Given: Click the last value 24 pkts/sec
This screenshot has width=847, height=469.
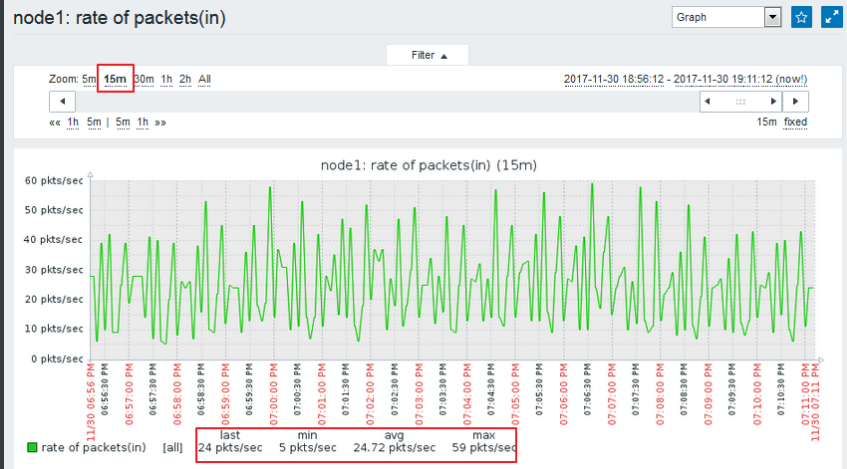Looking at the screenshot, I should [x=230, y=448].
